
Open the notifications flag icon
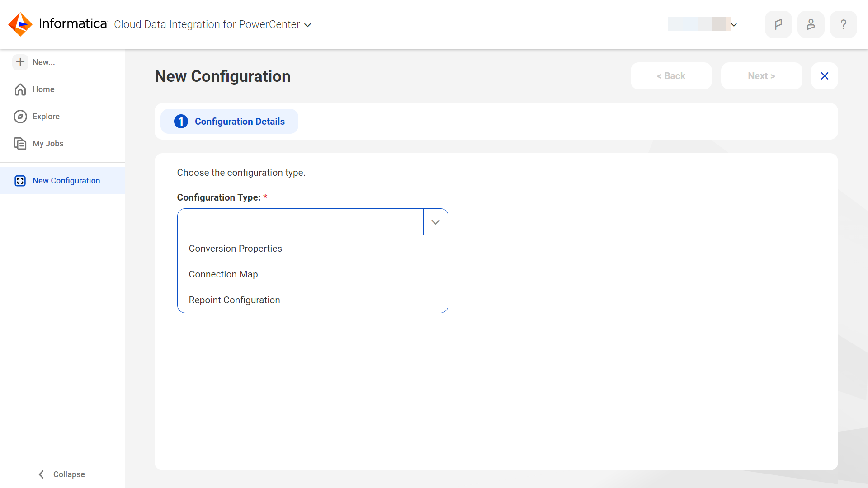[778, 24]
